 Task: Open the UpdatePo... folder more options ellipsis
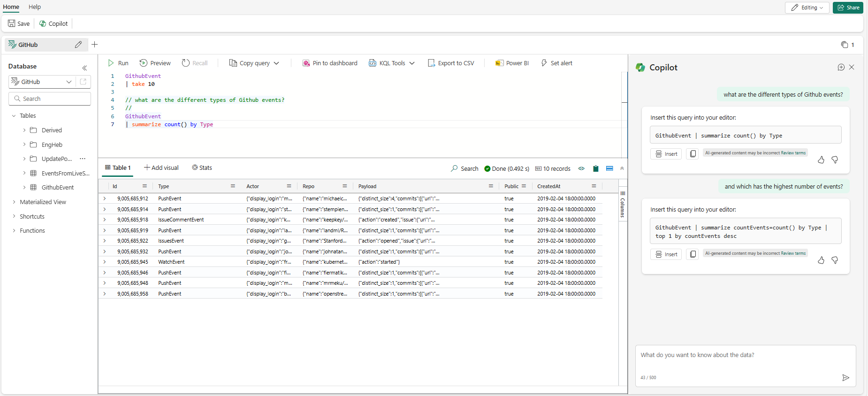(83, 159)
